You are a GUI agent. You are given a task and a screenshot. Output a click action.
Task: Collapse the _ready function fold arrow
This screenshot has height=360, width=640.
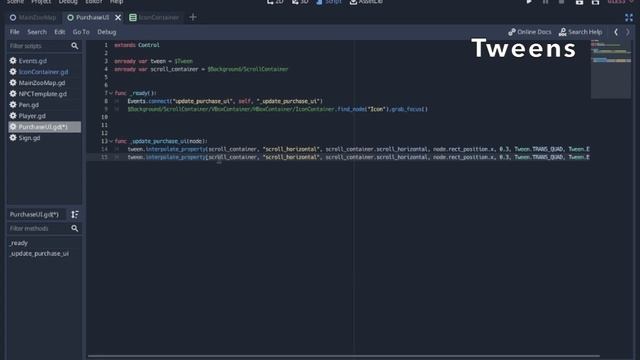[x=111, y=93]
